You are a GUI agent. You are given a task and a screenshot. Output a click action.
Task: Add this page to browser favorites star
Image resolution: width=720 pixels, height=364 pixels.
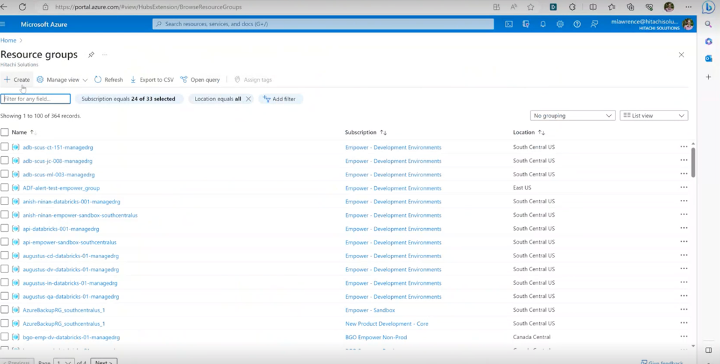pyautogui.click(x=531, y=7)
